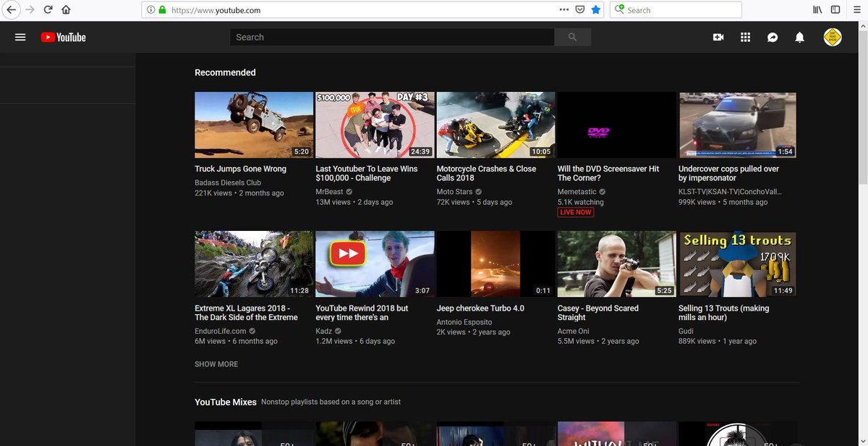868x446 pixels.
Task: Open Moto Stars channel link
Action: click(454, 192)
